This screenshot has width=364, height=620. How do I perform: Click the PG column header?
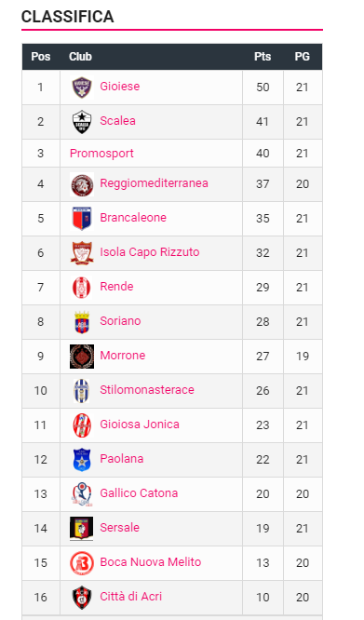[x=302, y=57]
